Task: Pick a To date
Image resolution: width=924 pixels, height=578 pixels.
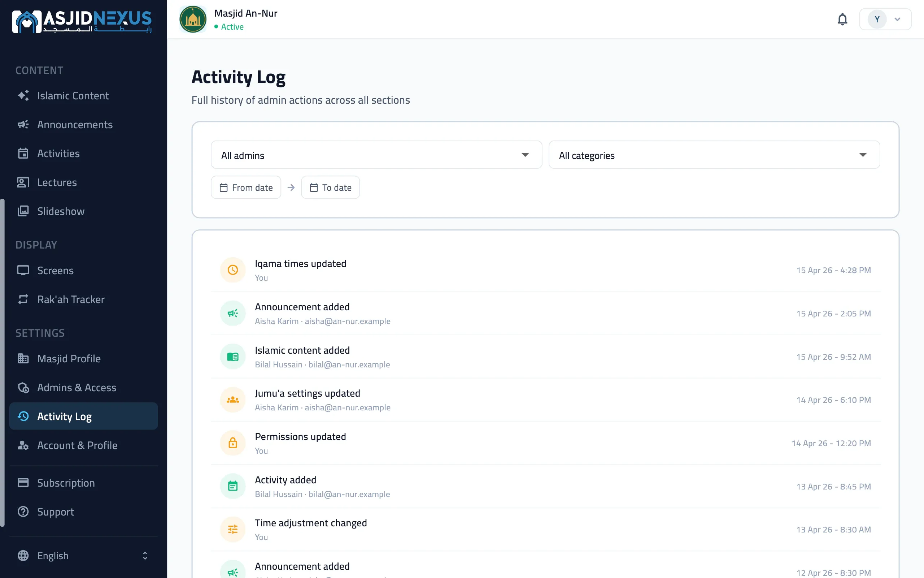Action: 330,187
